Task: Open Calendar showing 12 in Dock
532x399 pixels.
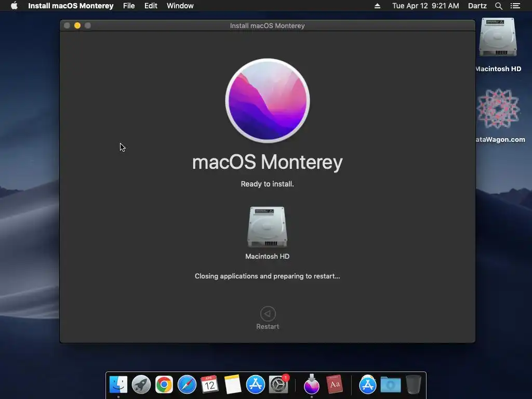Action: point(209,385)
